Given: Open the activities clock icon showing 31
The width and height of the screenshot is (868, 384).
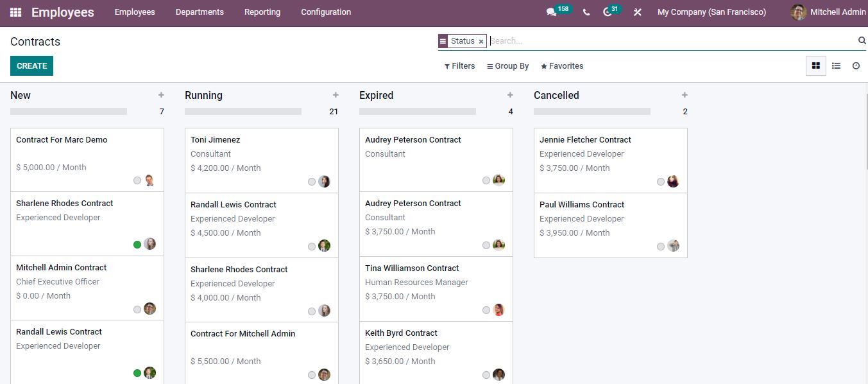Looking at the screenshot, I should (x=608, y=11).
